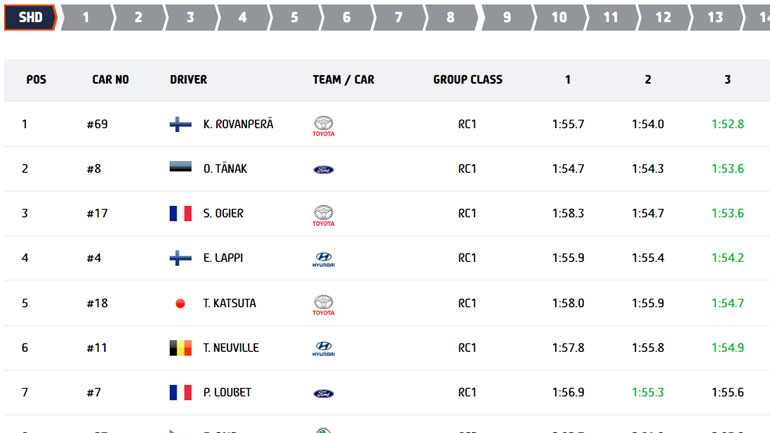Switch to stage 1 tab
The height and width of the screenshot is (433, 770).
[85, 17]
